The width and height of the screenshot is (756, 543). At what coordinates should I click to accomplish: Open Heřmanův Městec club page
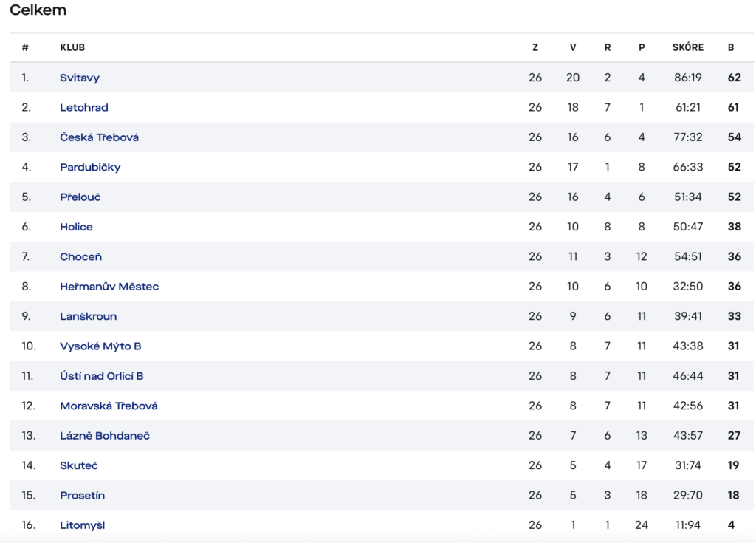[x=109, y=287]
